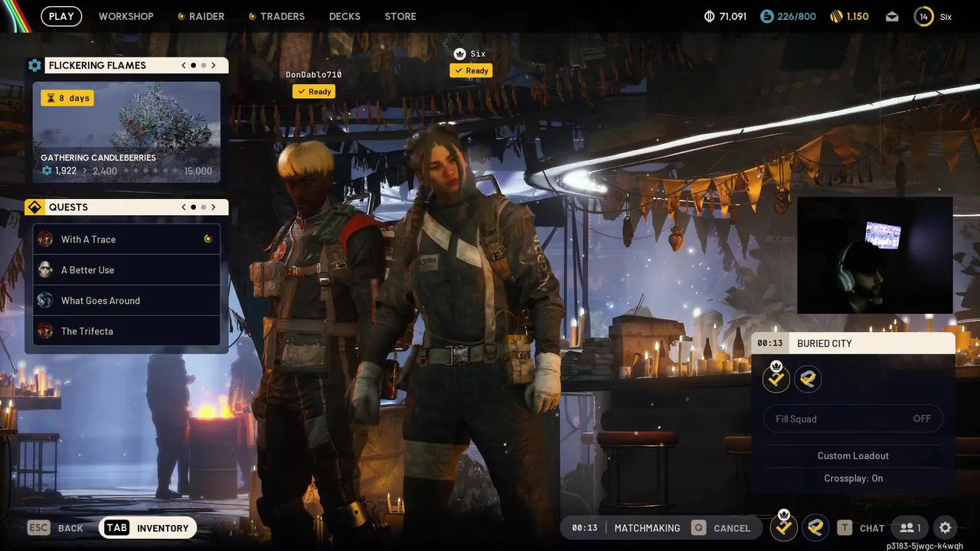The height and width of the screenshot is (551, 980).
Task: Click the 8 days timer badge
Action: pyautogui.click(x=67, y=98)
